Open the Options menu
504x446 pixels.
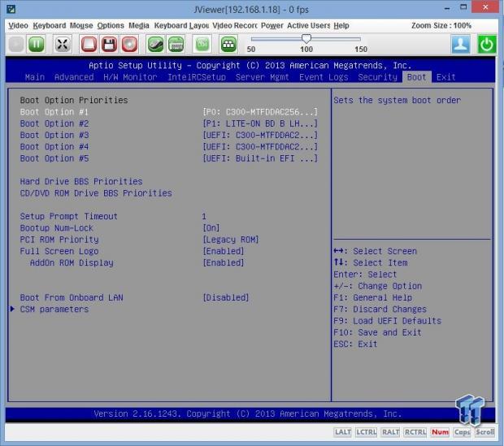111,25
